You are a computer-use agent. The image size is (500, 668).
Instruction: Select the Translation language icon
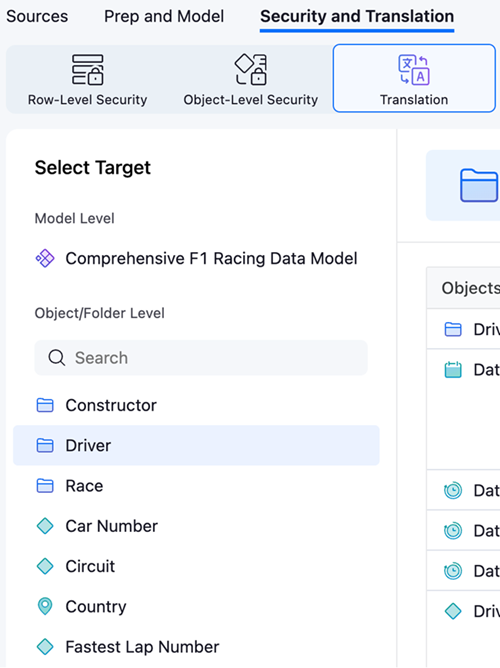pyautogui.click(x=414, y=70)
